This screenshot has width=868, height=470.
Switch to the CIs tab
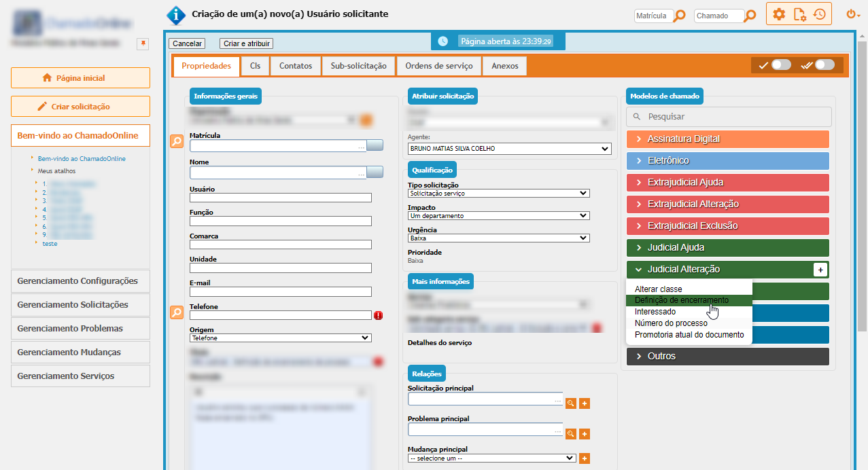pyautogui.click(x=255, y=66)
